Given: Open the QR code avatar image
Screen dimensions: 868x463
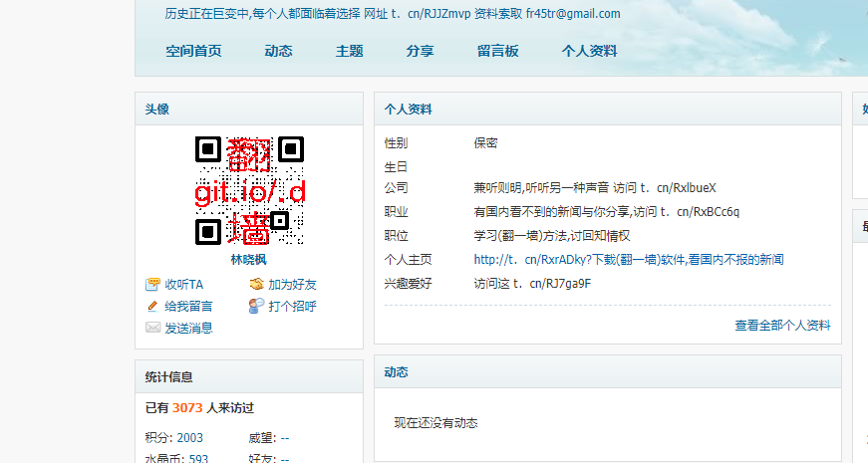Looking at the screenshot, I should pyautogui.click(x=249, y=191).
